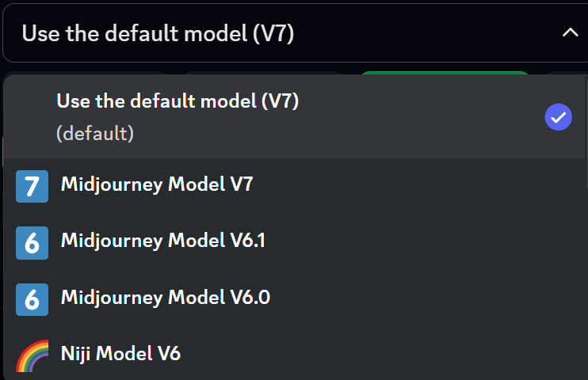
Task: Select "Use the default model (V7)" in the list
Action: tap(178, 101)
